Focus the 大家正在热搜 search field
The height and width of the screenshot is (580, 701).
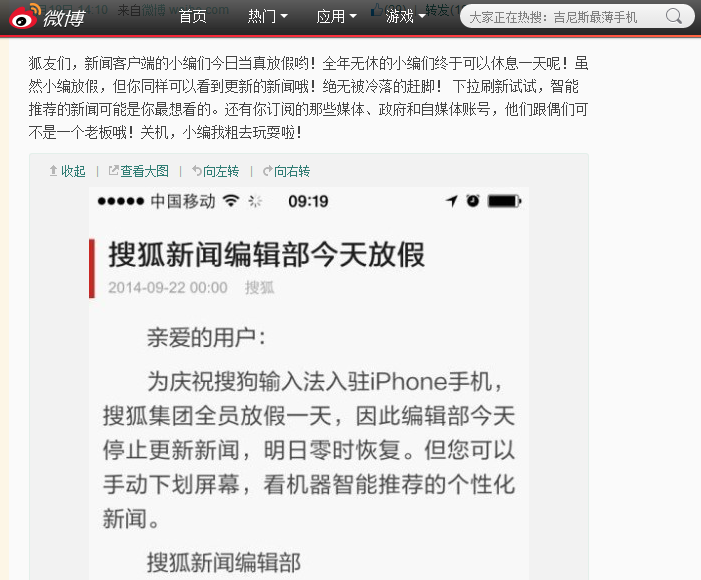point(564,17)
